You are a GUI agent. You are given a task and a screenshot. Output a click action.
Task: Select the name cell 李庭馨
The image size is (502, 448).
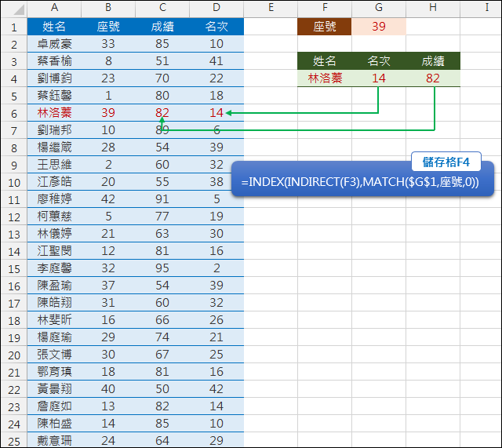pos(54,268)
